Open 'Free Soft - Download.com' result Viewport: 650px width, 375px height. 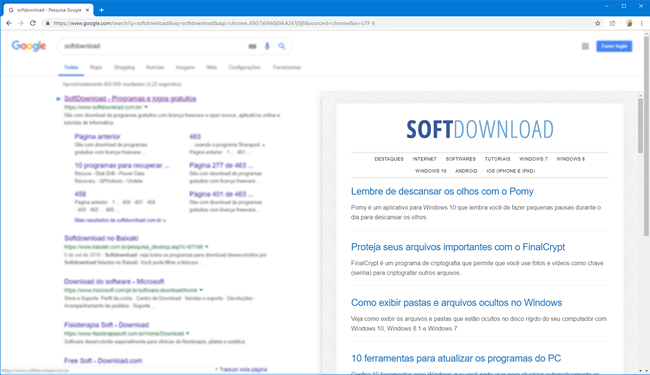coord(103,361)
